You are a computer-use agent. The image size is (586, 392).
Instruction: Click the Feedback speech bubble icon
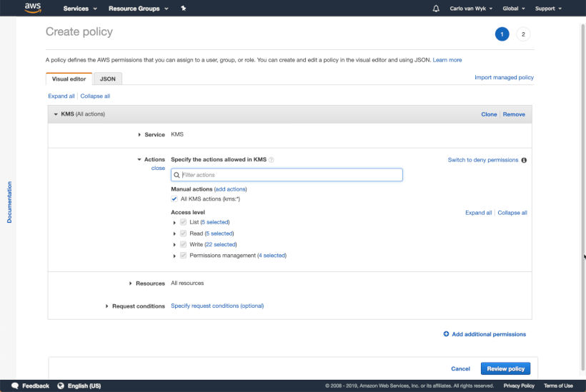pos(15,386)
